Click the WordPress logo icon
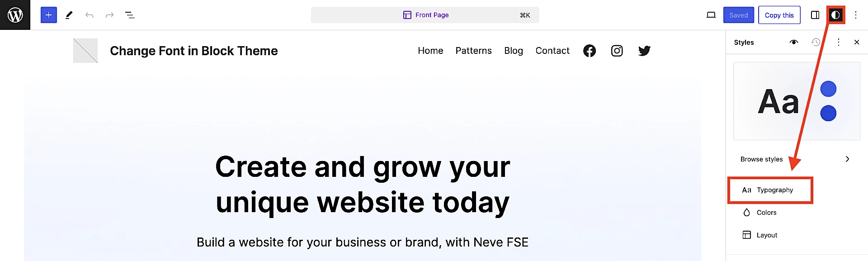Image resolution: width=868 pixels, height=261 pixels. 15,15
